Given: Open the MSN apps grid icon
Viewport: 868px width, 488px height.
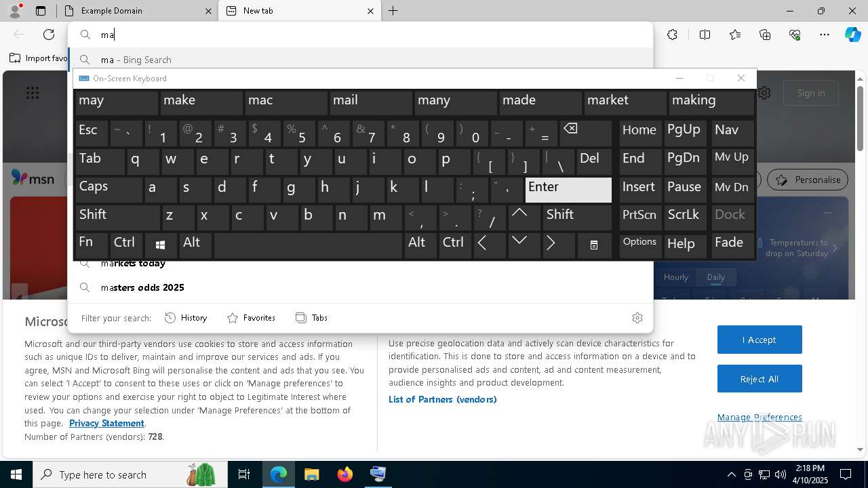Looking at the screenshot, I should point(33,94).
